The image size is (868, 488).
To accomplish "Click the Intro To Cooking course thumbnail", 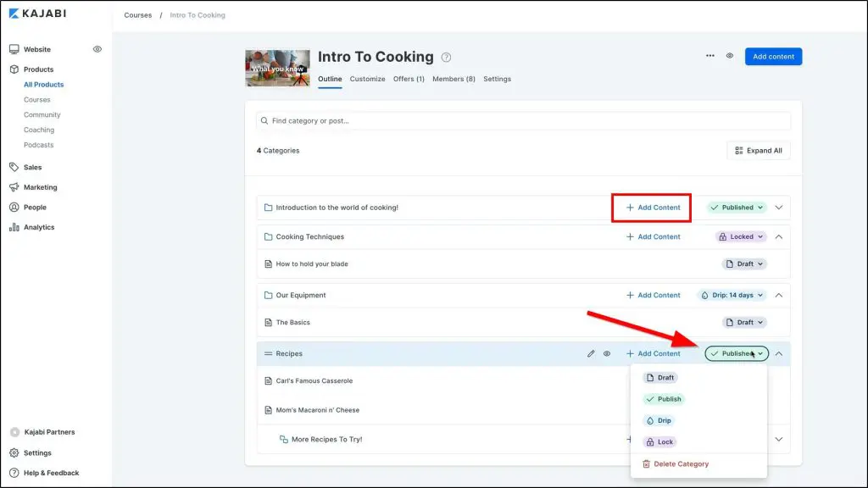I will (276, 68).
